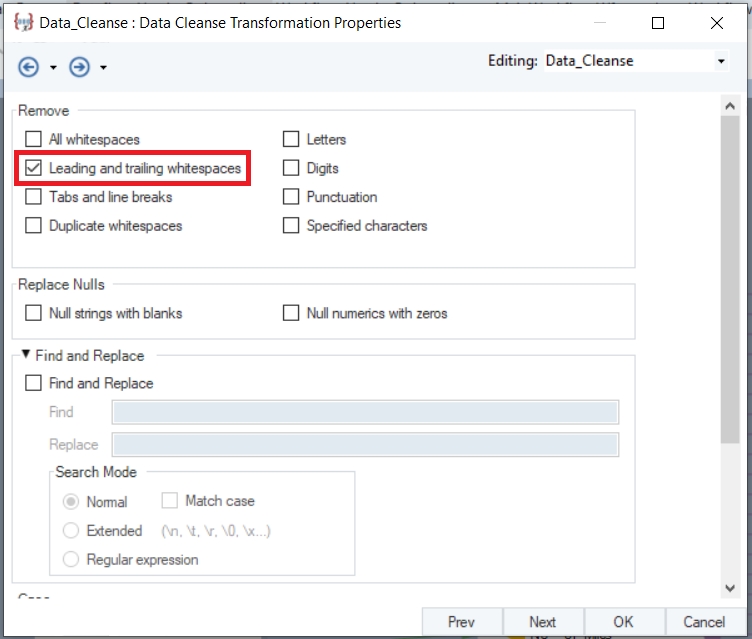
Task: Click the Next button
Action: point(543,622)
